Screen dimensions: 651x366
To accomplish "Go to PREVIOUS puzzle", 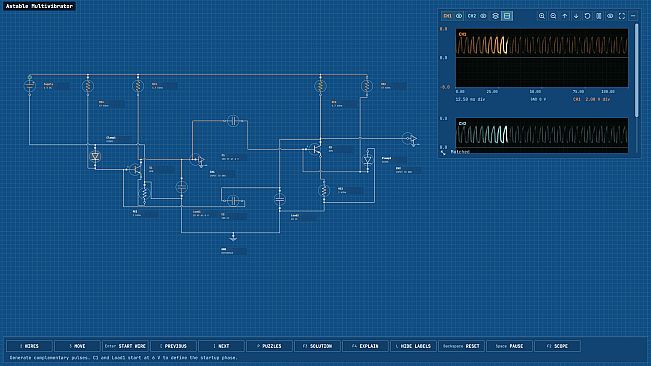I will 174,346.
